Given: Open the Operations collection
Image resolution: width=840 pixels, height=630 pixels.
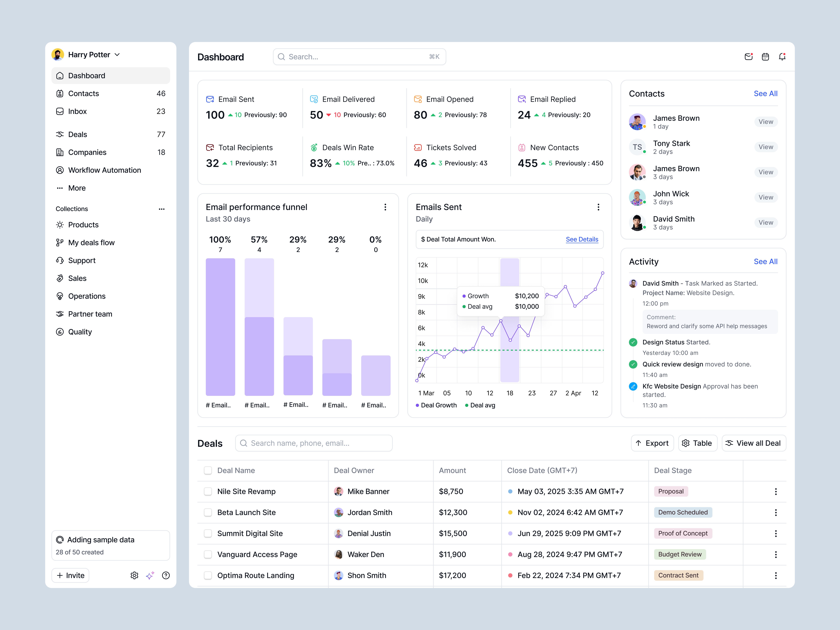Looking at the screenshot, I should (111, 296).
